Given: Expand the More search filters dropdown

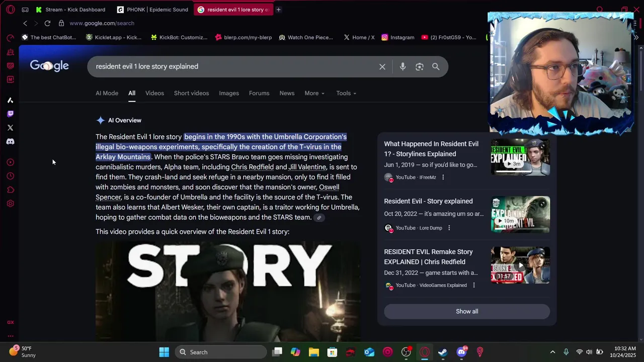Looking at the screenshot, I should [314, 93].
